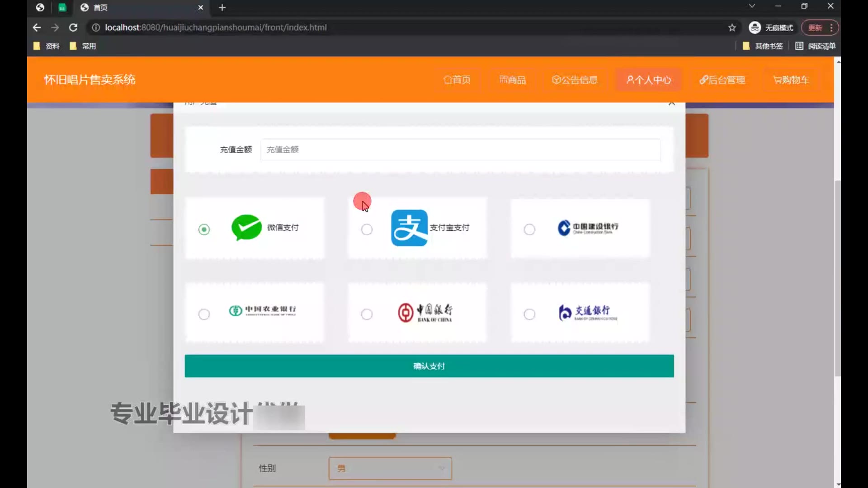The width and height of the screenshot is (868, 488).
Task: Open a new browser tab
Action: coord(222,8)
